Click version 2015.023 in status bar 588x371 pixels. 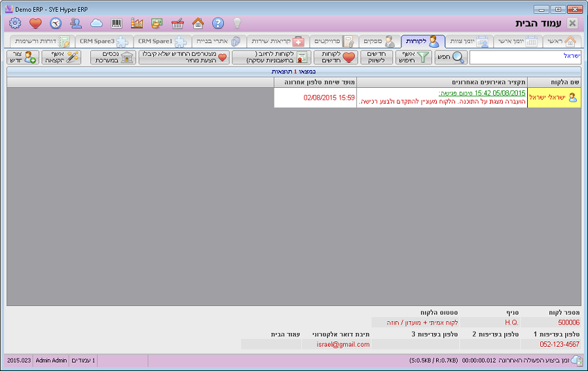pos(19,361)
